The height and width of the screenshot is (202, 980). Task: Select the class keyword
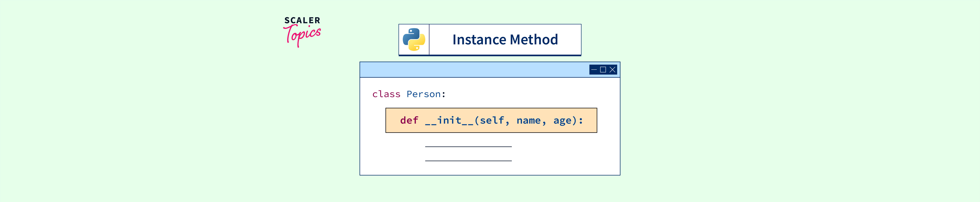(386, 94)
